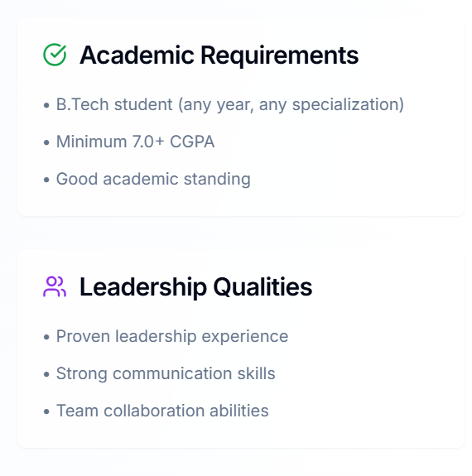Viewport: 472px width, 476px height.
Task: Click the purple users icon
Action: [55, 286]
